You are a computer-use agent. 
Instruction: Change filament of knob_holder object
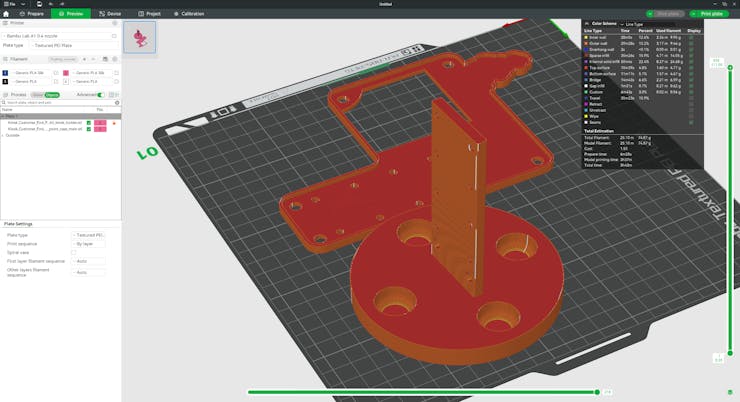tap(100, 123)
